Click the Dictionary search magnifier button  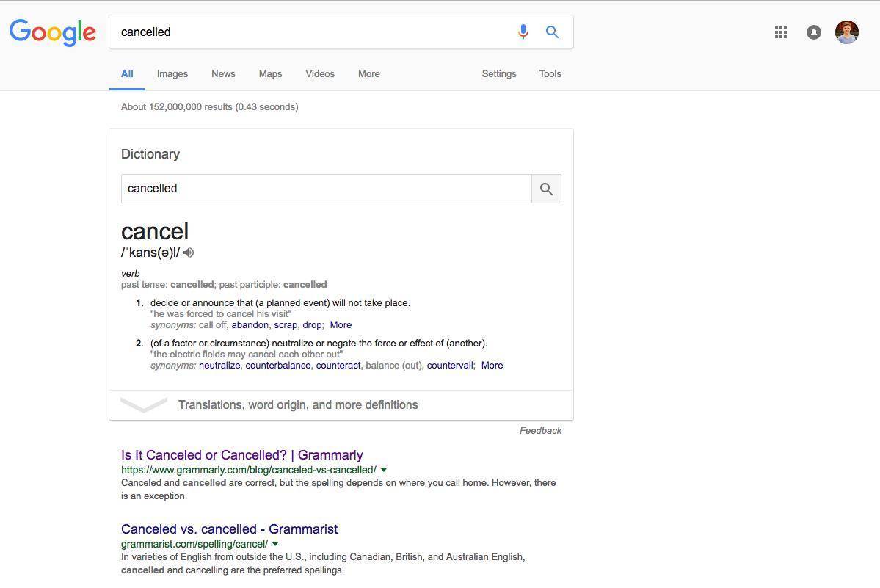point(546,189)
